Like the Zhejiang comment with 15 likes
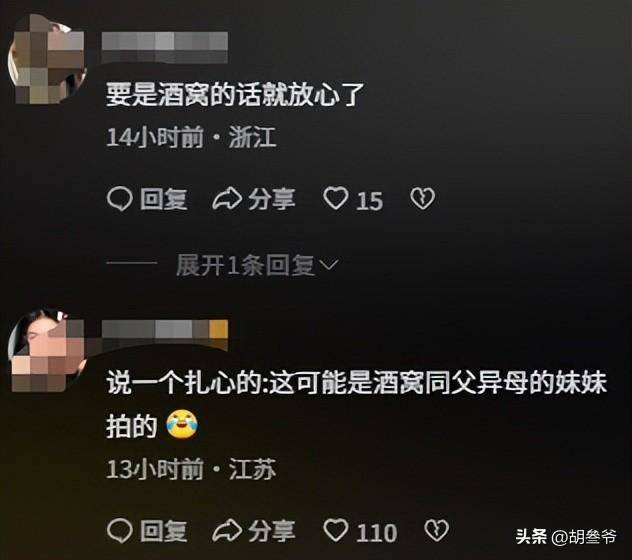 [336, 198]
